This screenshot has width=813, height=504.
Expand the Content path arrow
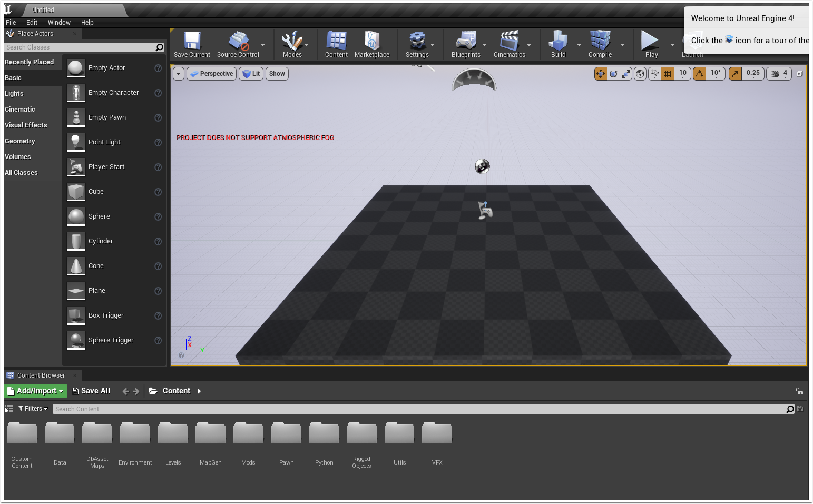click(x=199, y=391)
